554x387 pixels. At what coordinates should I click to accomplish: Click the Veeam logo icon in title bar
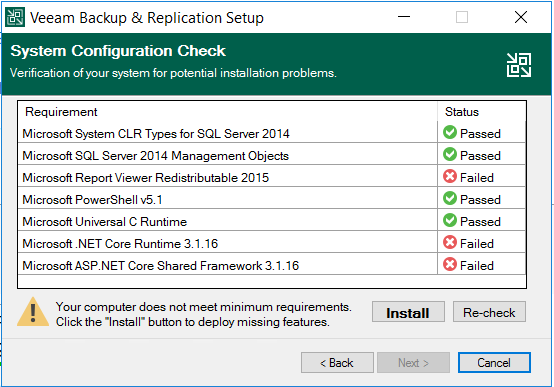click(x=15, y=17)
